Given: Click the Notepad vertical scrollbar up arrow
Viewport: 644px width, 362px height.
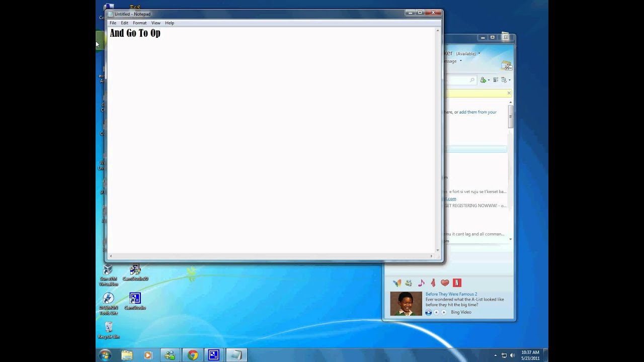Looking at the screenshot, I should click(x=437, y=30).
